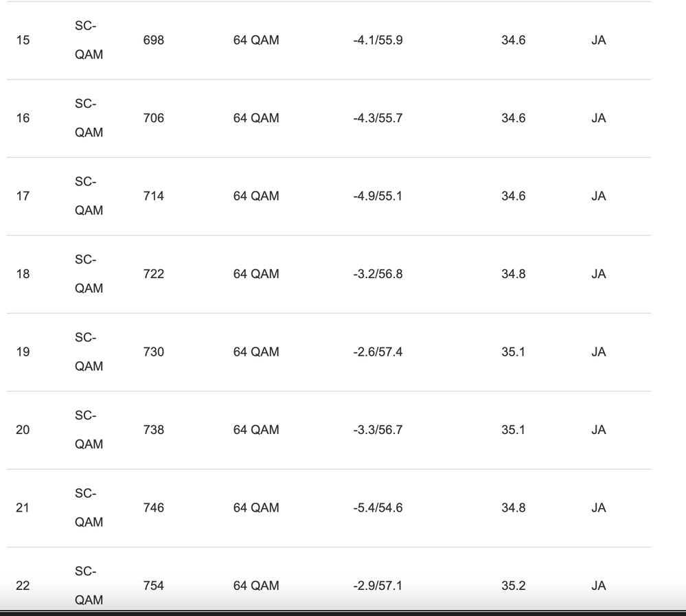Click frequency value 738
This screenshot has height=616, width=686.
[153, 430]
